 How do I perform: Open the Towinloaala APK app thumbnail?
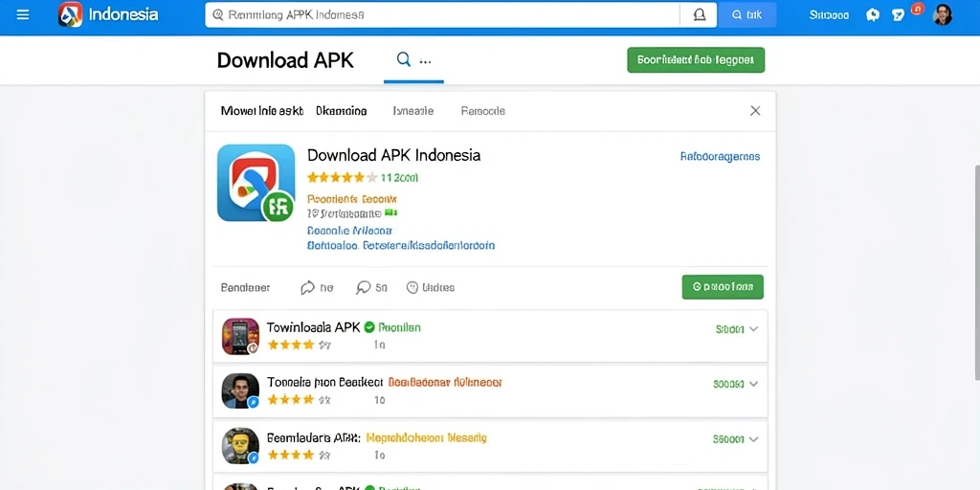(240, 336)
